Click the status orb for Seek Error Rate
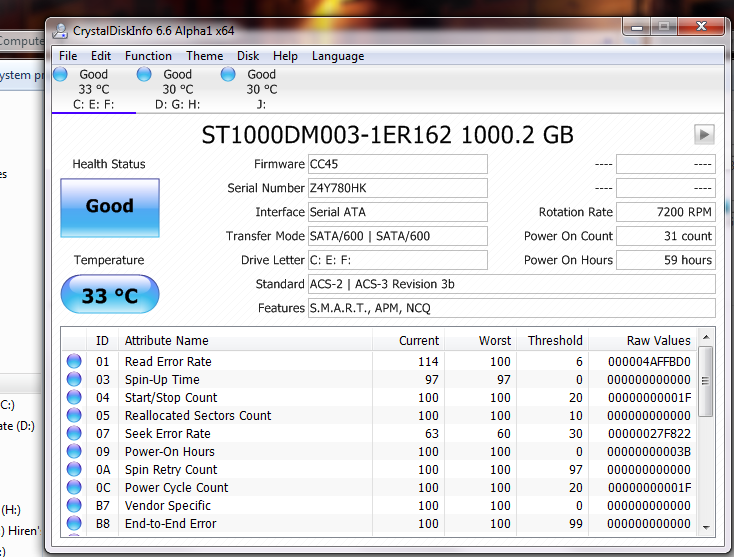734x557 pixels. (x=74, y=433)
